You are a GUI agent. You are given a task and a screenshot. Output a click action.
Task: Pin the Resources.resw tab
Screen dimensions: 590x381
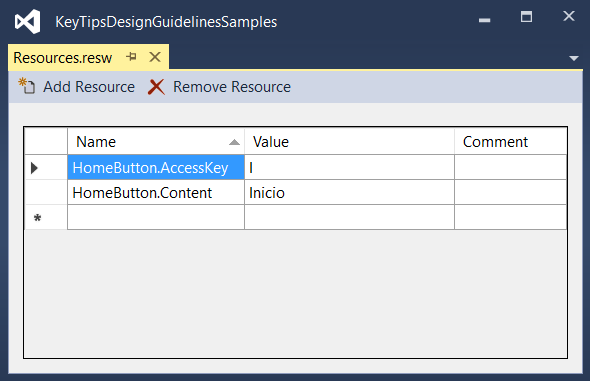click(131, 57)
